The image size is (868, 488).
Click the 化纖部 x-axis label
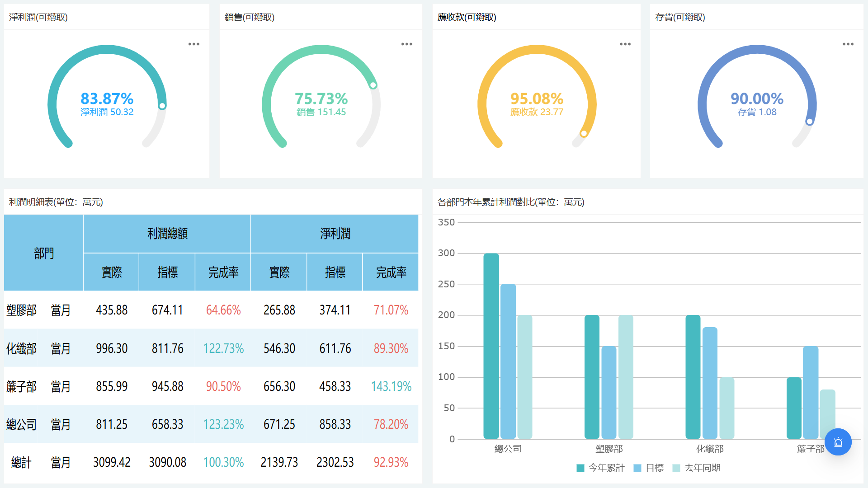[x=710, y=449]
